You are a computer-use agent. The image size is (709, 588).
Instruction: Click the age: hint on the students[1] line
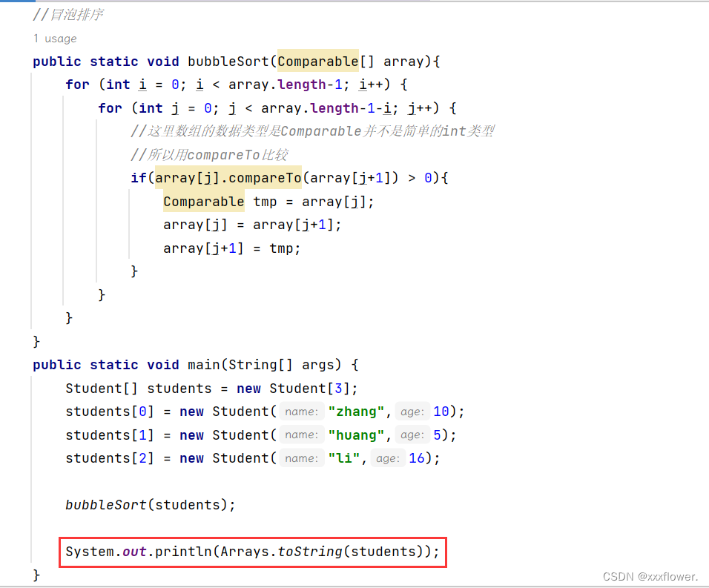pos(412,435)
